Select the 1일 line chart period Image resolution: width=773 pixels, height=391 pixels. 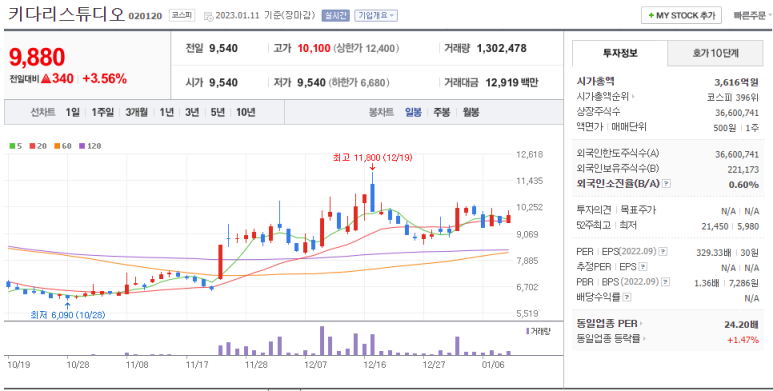[72, 112]
